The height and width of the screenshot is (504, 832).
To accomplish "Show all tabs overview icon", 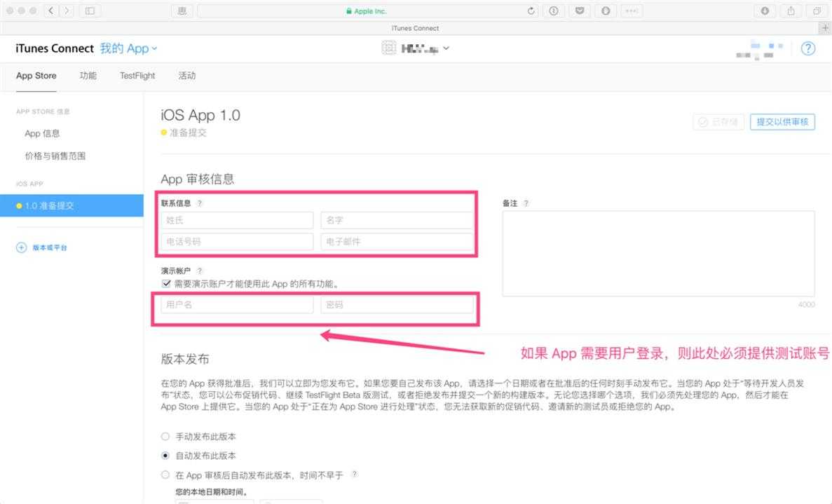I will coord(817,11).
